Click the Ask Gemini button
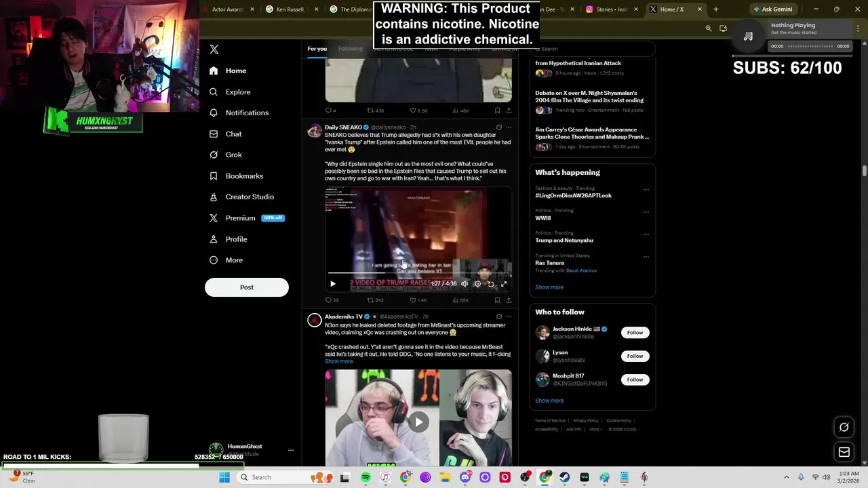The width and height of the screenshot is (868, 488). [773, 9]
